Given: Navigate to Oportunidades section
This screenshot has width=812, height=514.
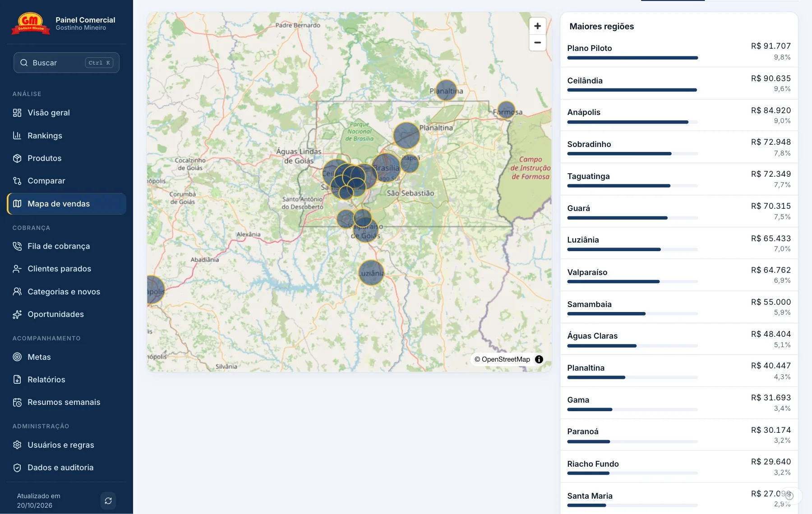Looking at the screenshot, I should [66, 314].
